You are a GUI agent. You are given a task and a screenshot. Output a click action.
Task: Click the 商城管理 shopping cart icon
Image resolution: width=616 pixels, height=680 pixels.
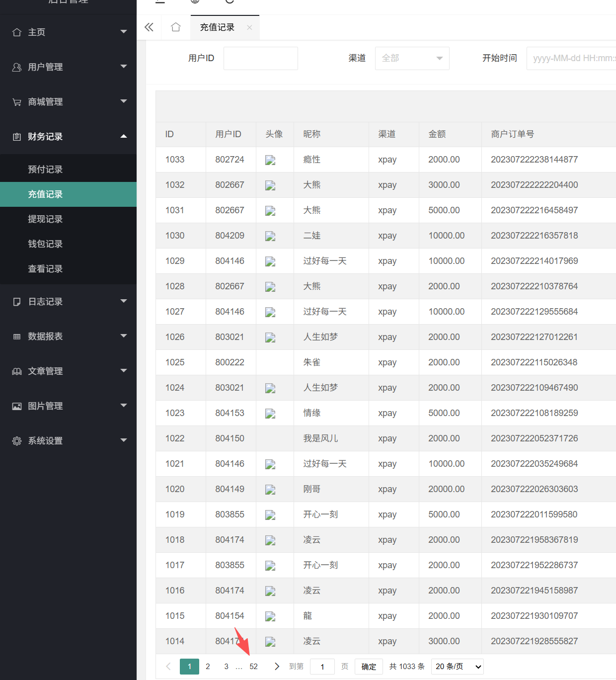click(17, 102)
